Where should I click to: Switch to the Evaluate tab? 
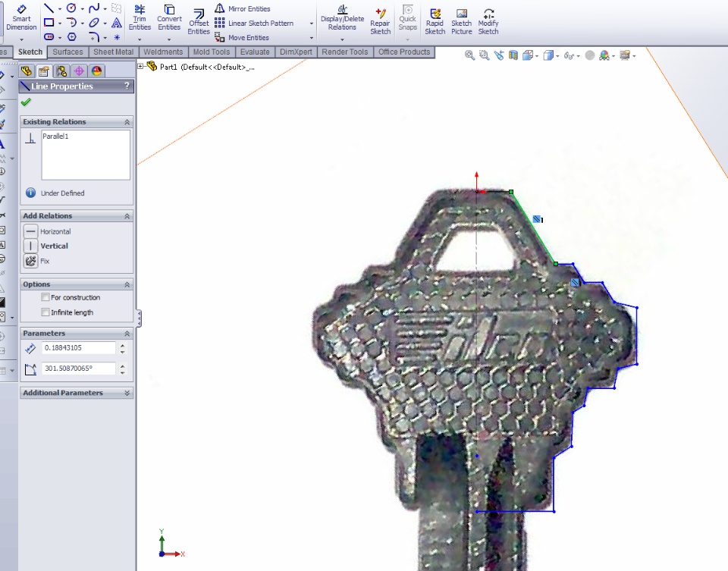pyautogui.click(x=255, y=52)
